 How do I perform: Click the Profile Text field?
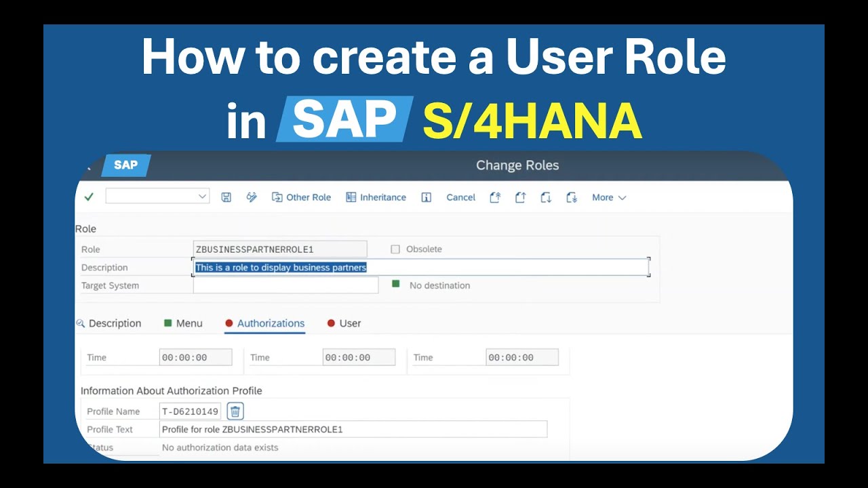tap(353, 429)
